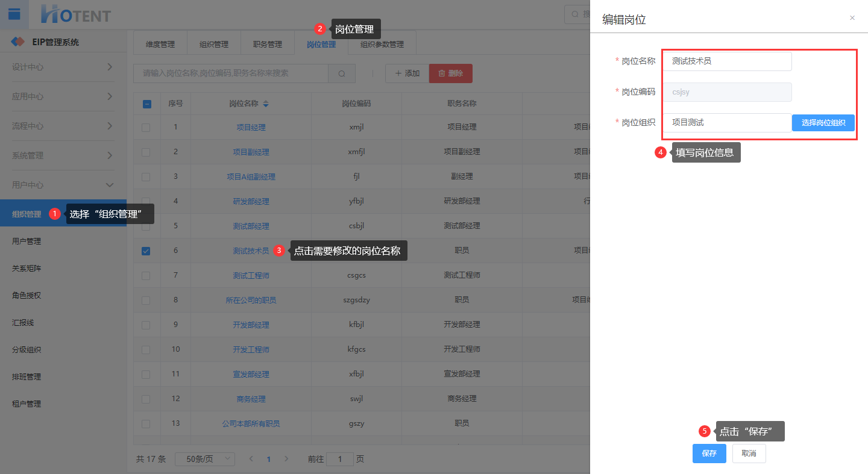Open the 所在公司的职员 position link
868x474 pixels.
click(x=251, y=301)
